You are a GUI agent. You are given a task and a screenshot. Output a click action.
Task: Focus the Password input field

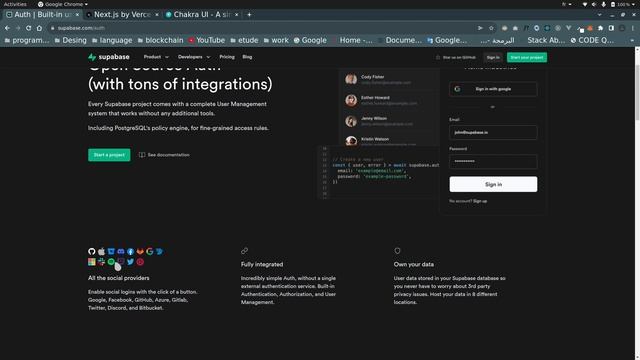tap(493, 162)
